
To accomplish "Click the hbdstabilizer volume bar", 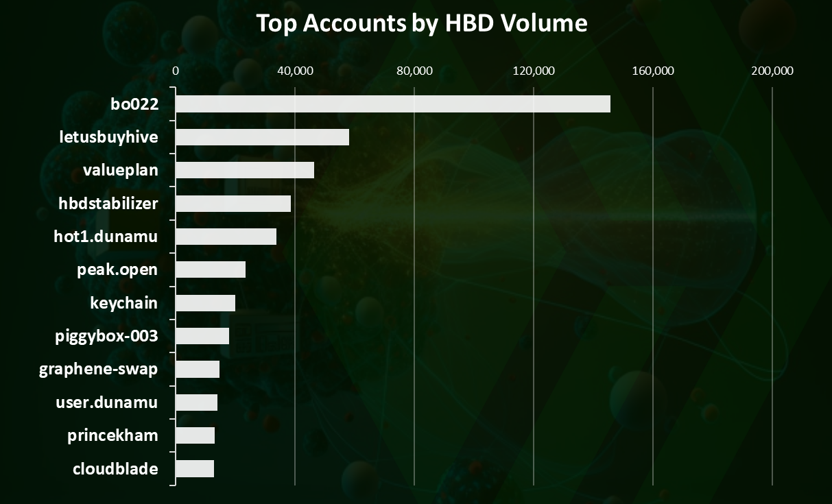I will click(x=233, y=204).
